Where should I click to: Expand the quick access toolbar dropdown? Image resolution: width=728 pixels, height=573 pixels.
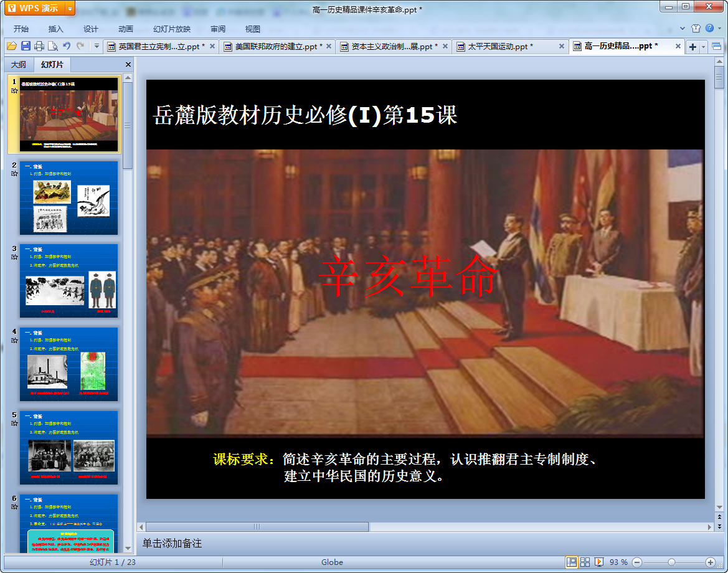click(97, 46)
